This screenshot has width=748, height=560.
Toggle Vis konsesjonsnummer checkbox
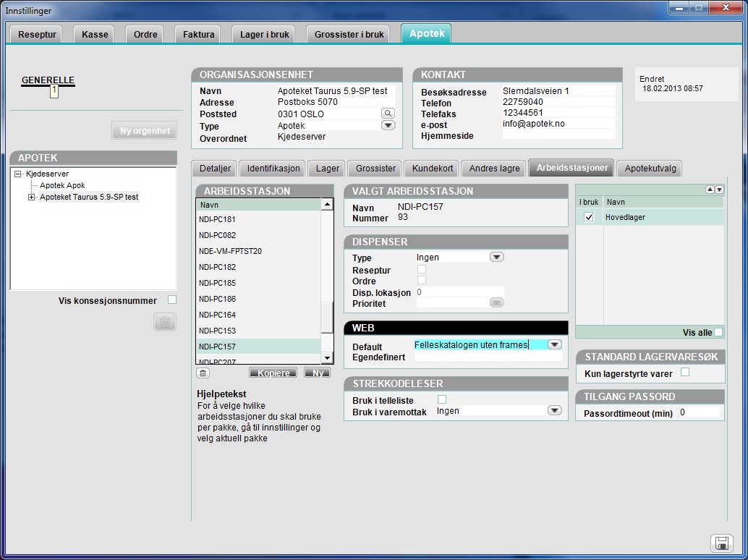[172, 300]
